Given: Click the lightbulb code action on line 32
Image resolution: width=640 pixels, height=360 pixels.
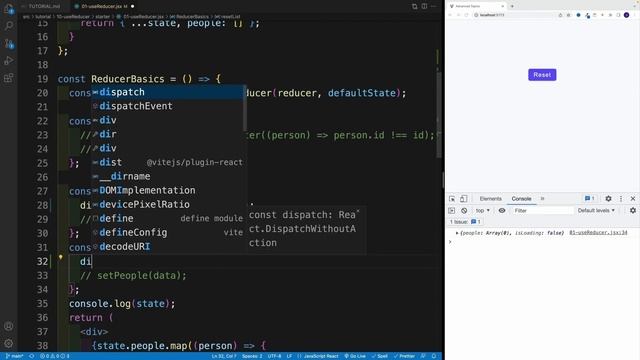Looking at the screenshot, I should (x=60, y=258).
